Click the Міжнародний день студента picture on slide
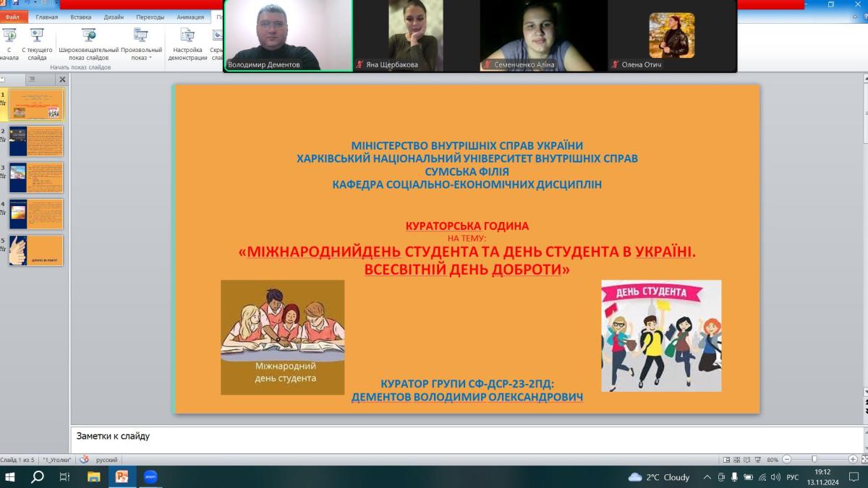 coord(282,337)
